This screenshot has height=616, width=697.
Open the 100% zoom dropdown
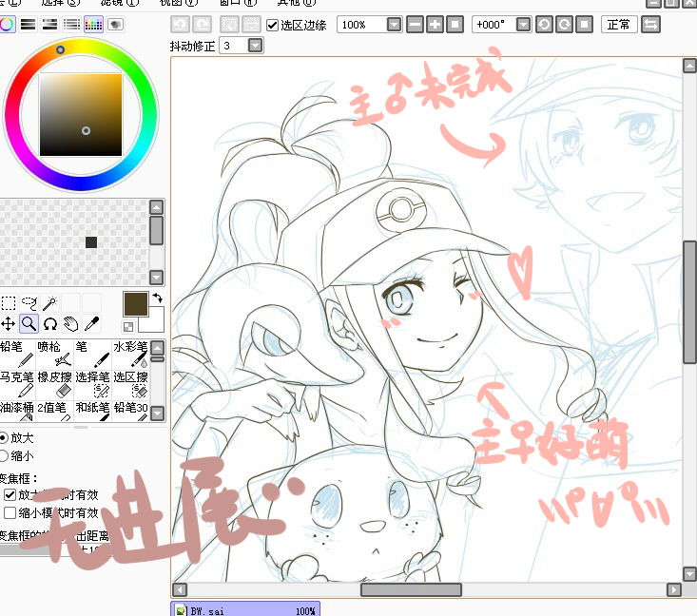394,25
